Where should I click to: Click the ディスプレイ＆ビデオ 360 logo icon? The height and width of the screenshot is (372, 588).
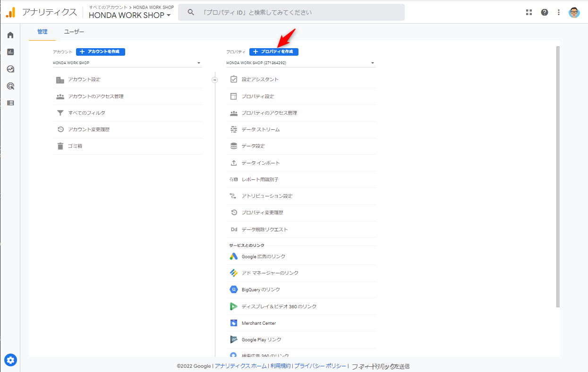click(x=233, y=306)
